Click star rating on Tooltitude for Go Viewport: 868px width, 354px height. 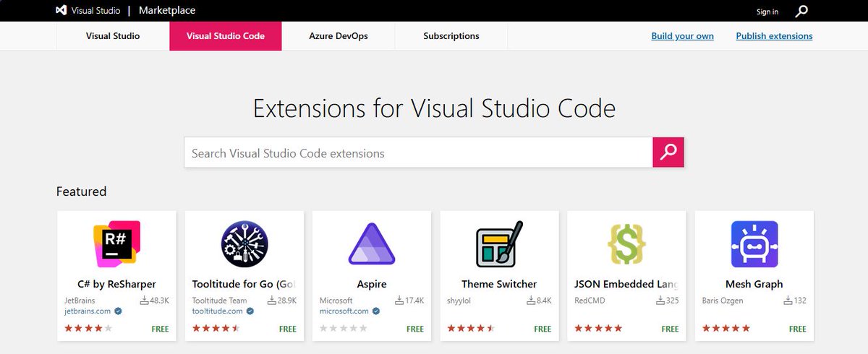(x=216, y=328)
